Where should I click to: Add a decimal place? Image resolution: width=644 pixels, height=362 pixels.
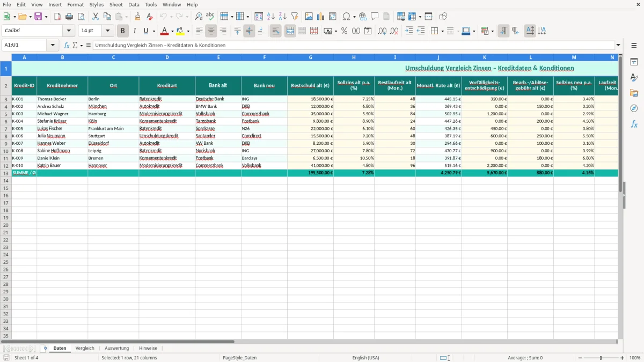click(383, 31)
